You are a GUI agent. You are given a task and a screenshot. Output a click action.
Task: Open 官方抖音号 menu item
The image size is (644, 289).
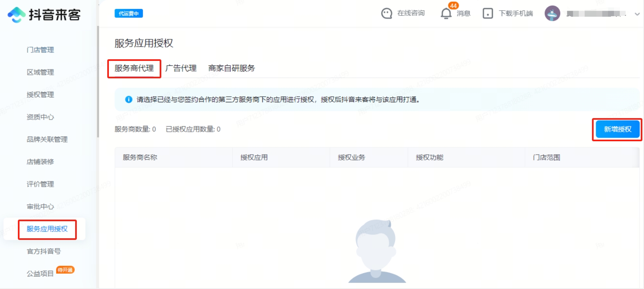click(44, 251)
